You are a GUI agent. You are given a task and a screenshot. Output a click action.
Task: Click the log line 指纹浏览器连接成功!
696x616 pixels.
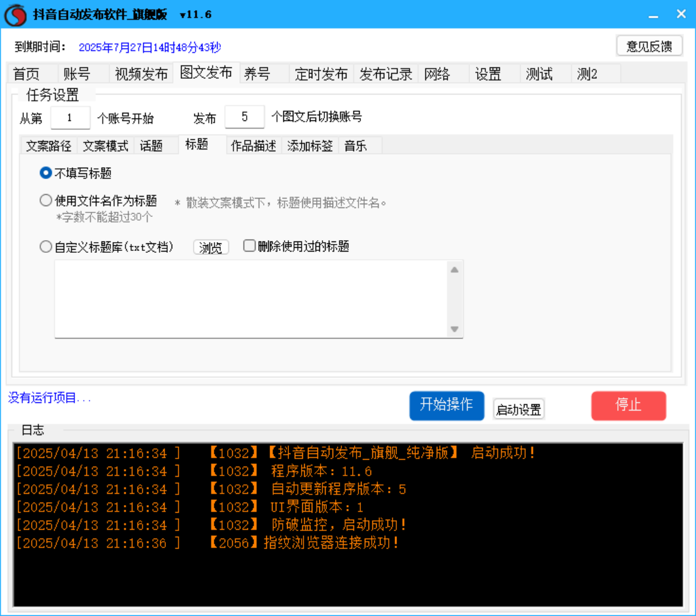(208, 542)
